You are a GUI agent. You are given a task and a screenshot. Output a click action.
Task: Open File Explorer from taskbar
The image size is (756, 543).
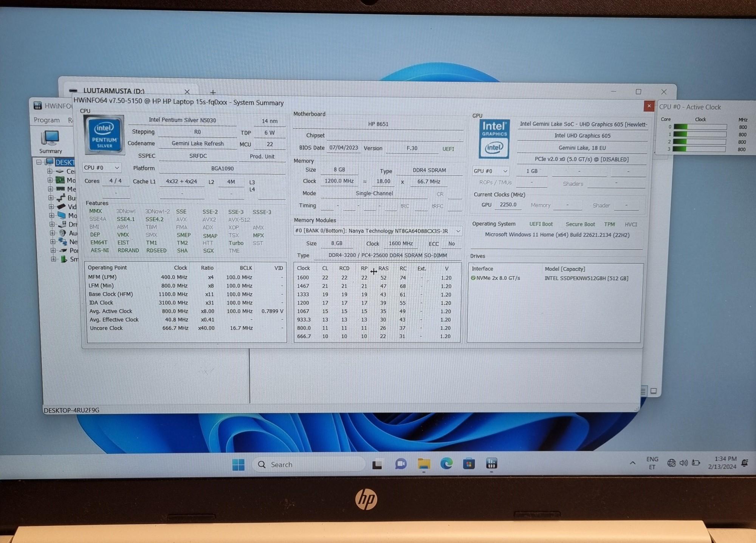click(424, 463)
